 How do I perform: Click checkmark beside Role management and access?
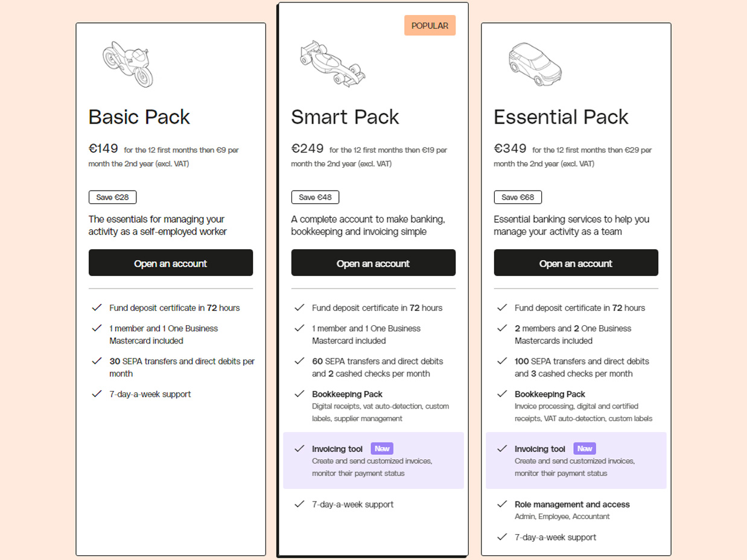click(501, 504)
